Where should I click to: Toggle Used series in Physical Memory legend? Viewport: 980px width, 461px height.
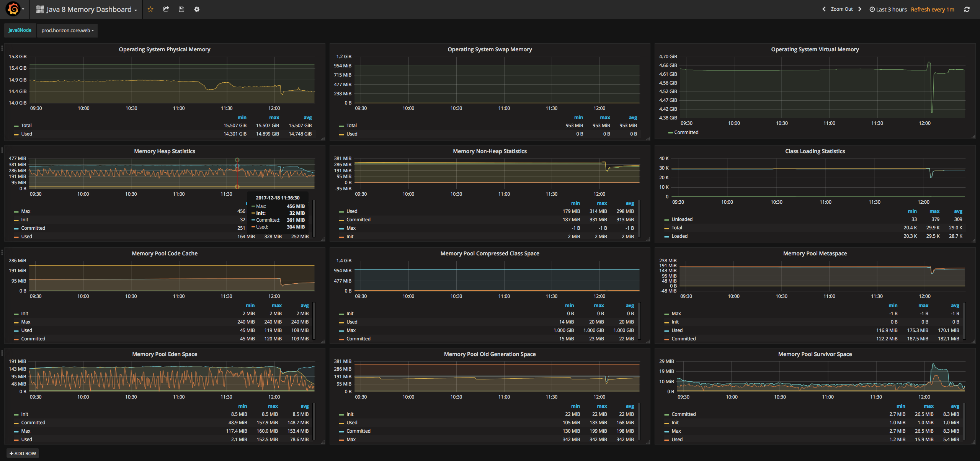pos(26,134)
